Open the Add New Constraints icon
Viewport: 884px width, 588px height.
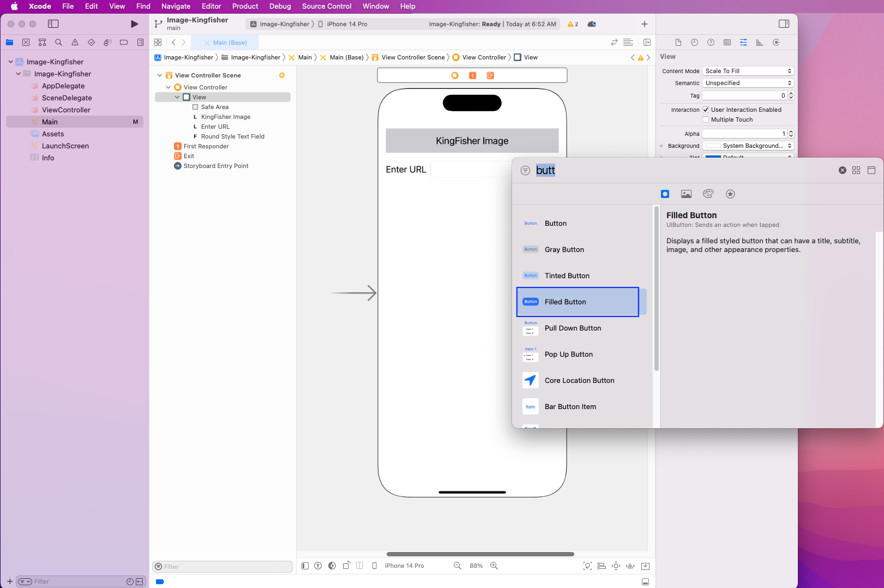616,566
